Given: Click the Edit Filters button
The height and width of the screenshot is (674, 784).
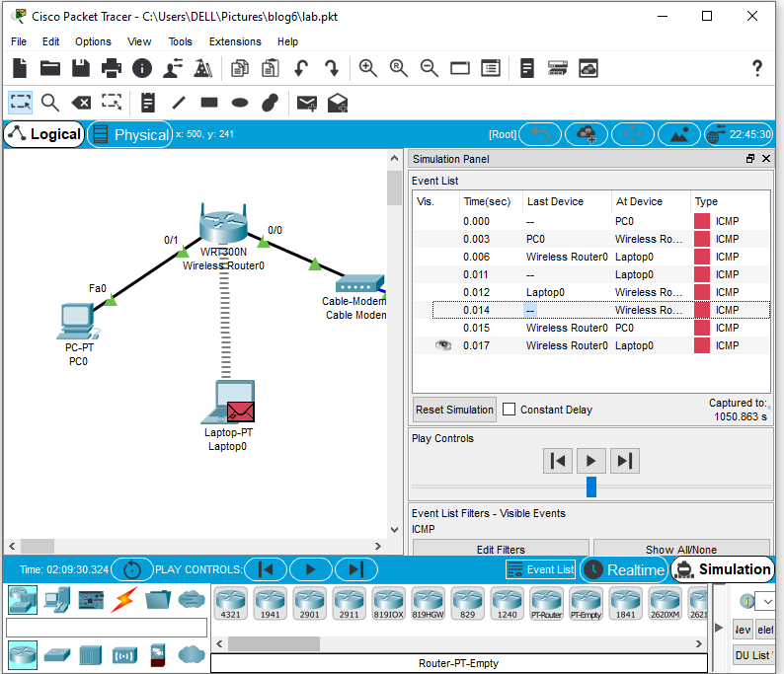Looking at the screenshot, I should pyautogui.click(x=501, y=549).
